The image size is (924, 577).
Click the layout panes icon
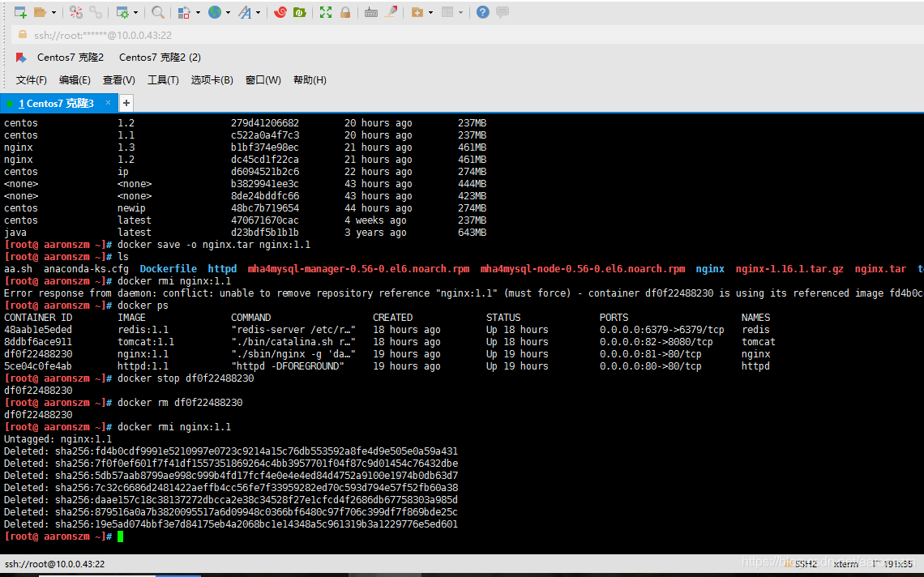(x=447, y=12)
